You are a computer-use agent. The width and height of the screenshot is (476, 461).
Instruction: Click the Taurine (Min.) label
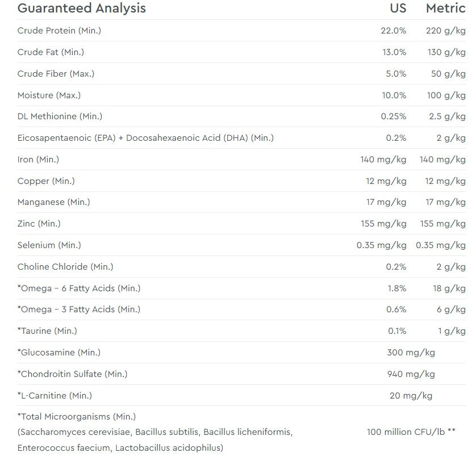[x=47, y=331]
